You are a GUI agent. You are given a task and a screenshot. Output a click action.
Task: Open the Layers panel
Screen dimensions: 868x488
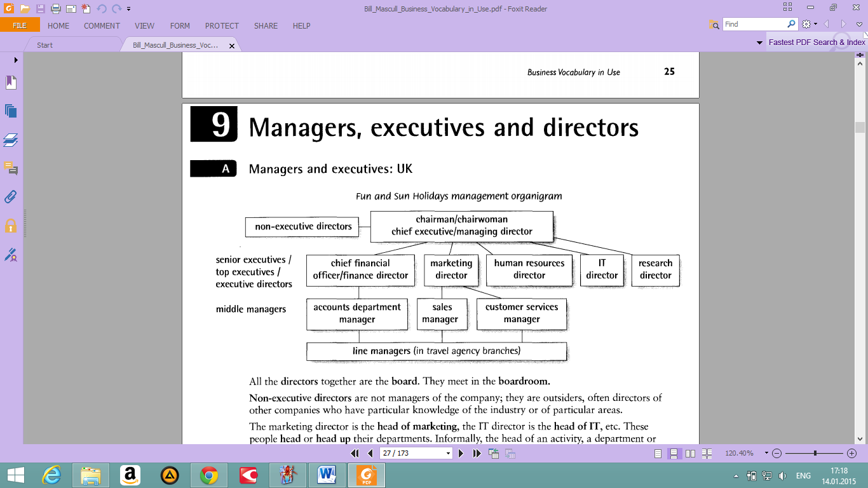11,140
